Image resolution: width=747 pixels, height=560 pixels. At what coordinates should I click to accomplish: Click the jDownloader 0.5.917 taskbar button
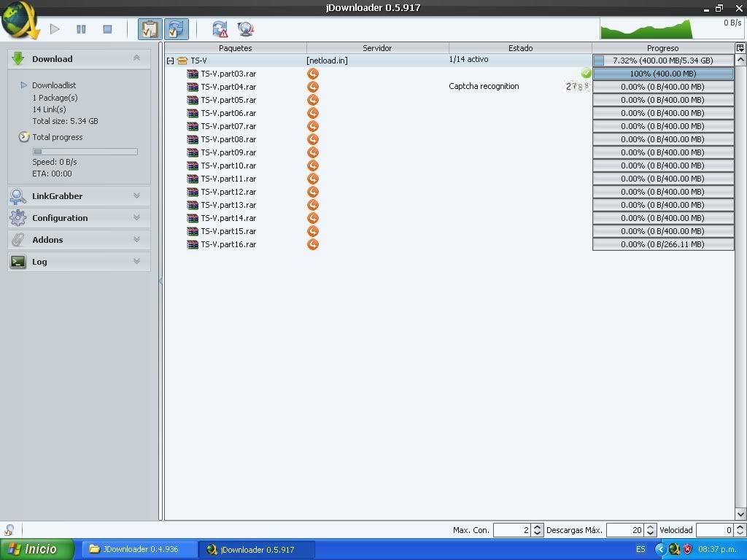click(x=256, y=550)
